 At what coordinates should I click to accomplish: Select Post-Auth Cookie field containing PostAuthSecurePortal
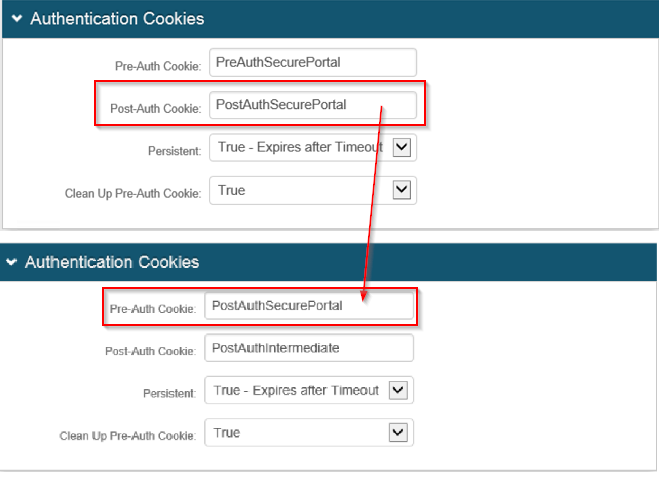[313, 105]
